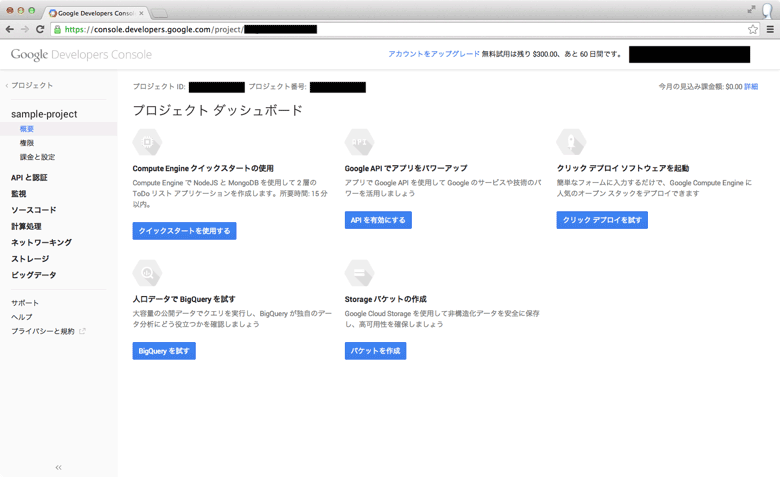This screenshot has height=477, width=780.
Task: Click the BigQuery を試す button
Action: click(x=164, y=351)
